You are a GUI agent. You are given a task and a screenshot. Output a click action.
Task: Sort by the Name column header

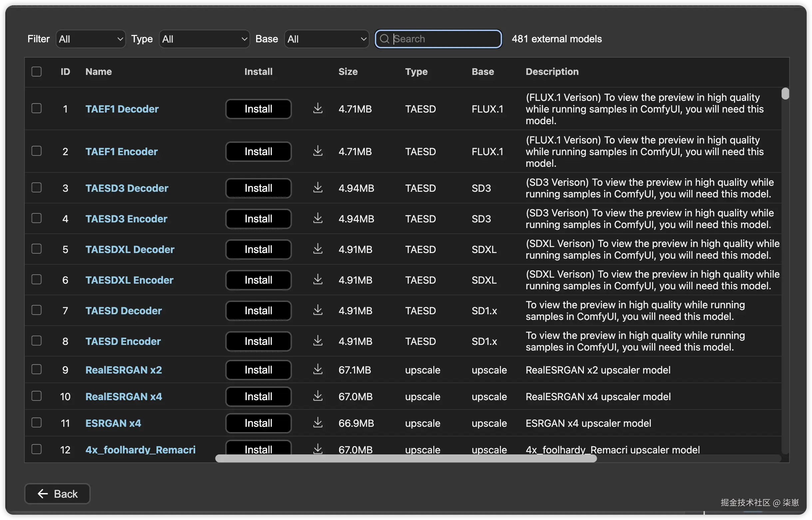click(x=98, y=72)
